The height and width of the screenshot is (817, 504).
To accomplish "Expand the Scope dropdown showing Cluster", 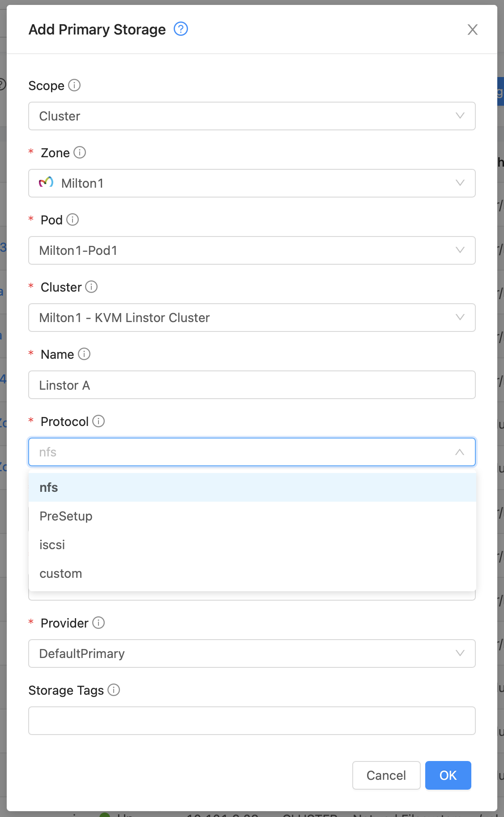I will [x=459, y=116].
